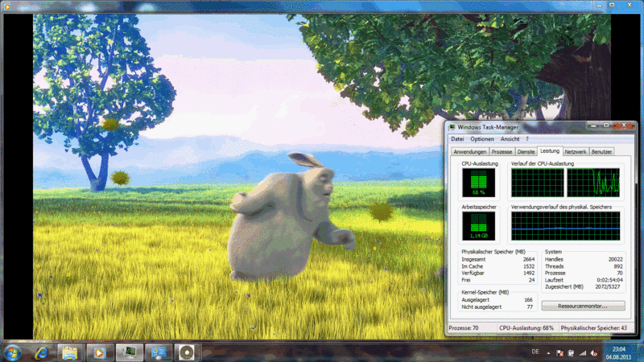Open the clock showing 23:04
Viewport: 644px width, 362px height.
click(618, 349)
